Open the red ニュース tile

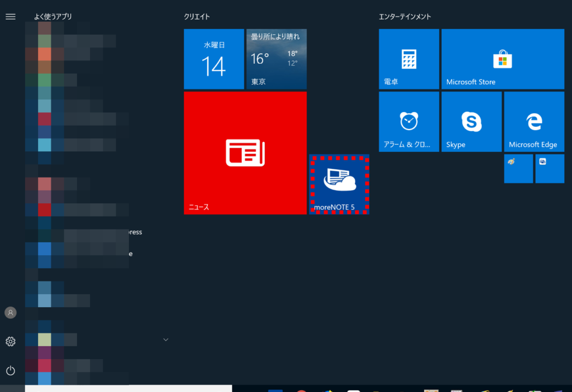point(245,153)
